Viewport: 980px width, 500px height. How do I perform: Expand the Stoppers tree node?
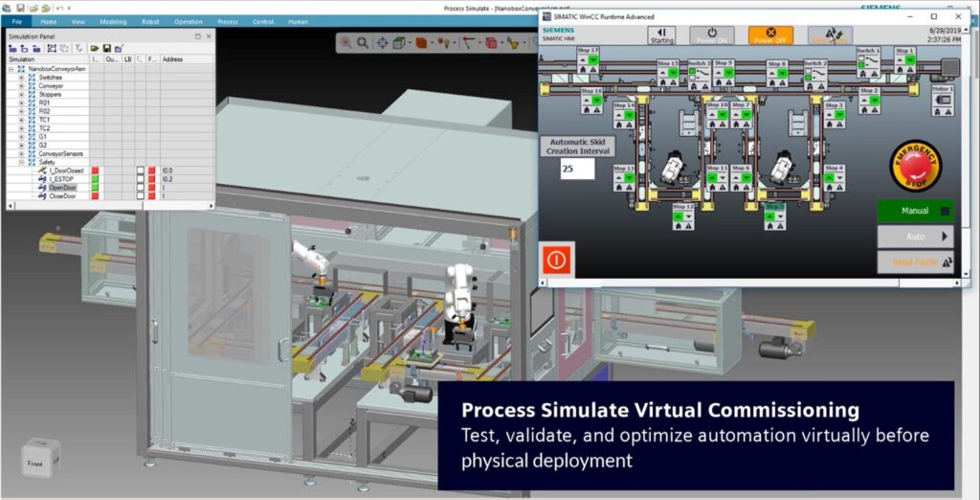21,94
